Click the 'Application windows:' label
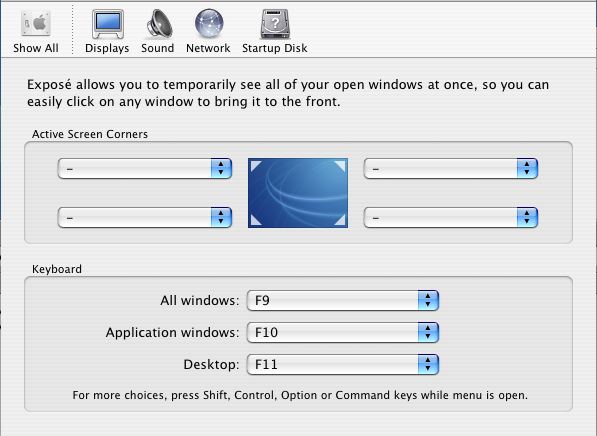This screenshot has width=597, height=436. click(x=172, y=332)
